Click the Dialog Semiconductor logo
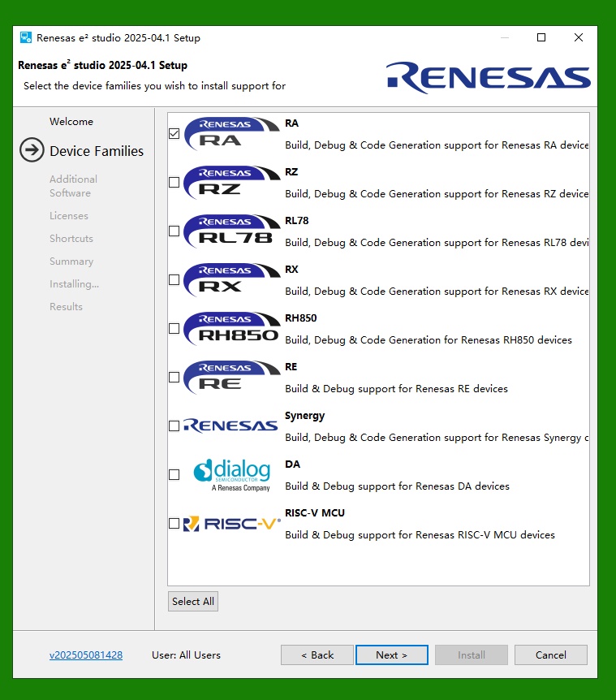Image resolution: width=616 pixels, height=700 pixels. pyautogui.click(x=232, y=475)
